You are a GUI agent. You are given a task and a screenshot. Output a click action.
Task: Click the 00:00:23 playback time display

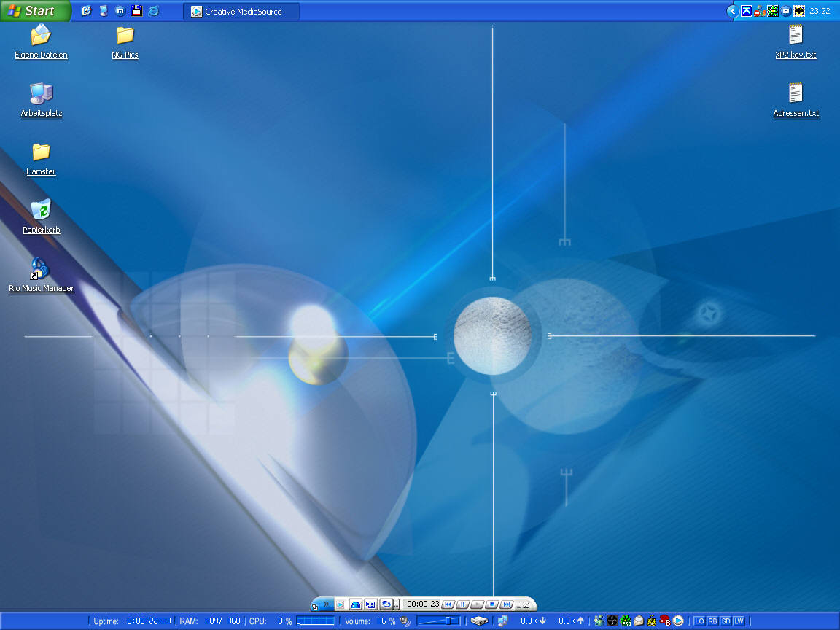point(423,604)
